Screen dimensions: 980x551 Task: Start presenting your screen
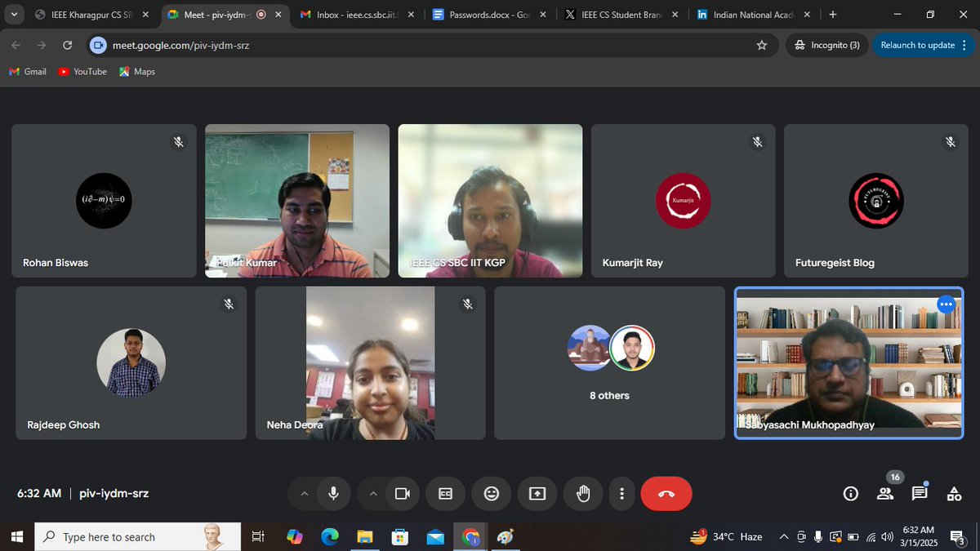(537, 494)
